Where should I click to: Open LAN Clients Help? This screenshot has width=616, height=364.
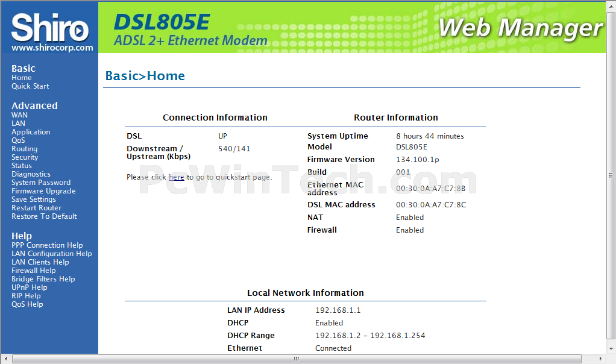40,262
